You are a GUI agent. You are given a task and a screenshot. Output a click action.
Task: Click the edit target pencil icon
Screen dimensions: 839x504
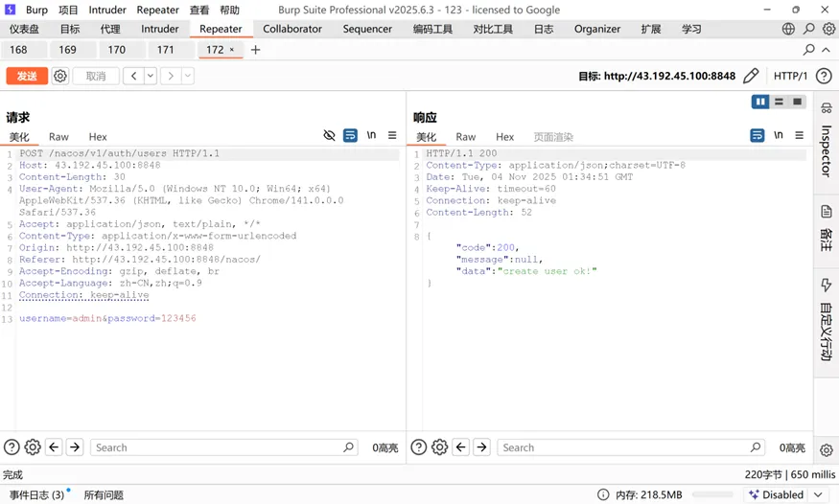[x=751, y=76]
